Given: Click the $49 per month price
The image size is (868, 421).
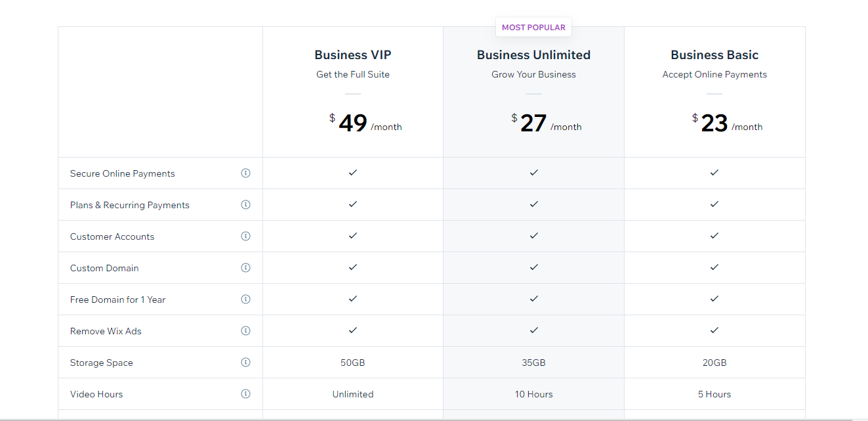Looking at the screenshot, I should (x=353, y=123).
